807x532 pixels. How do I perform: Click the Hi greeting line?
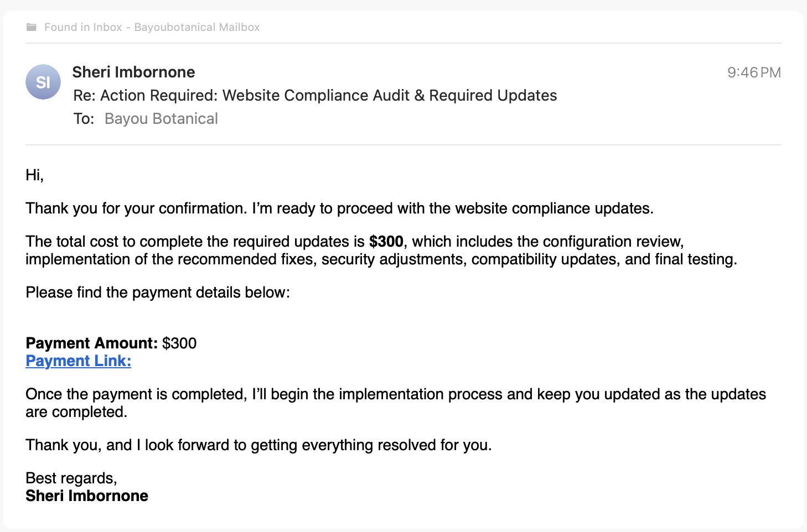point(34,175)
